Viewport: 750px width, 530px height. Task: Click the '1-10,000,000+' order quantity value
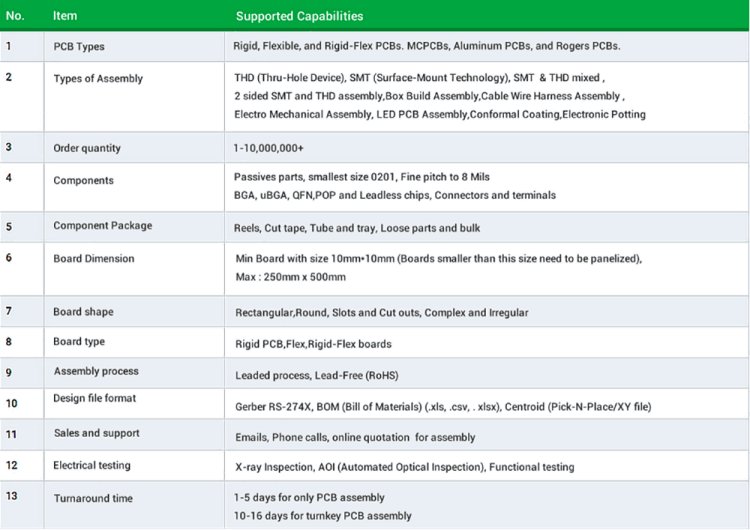click(268, 148)
